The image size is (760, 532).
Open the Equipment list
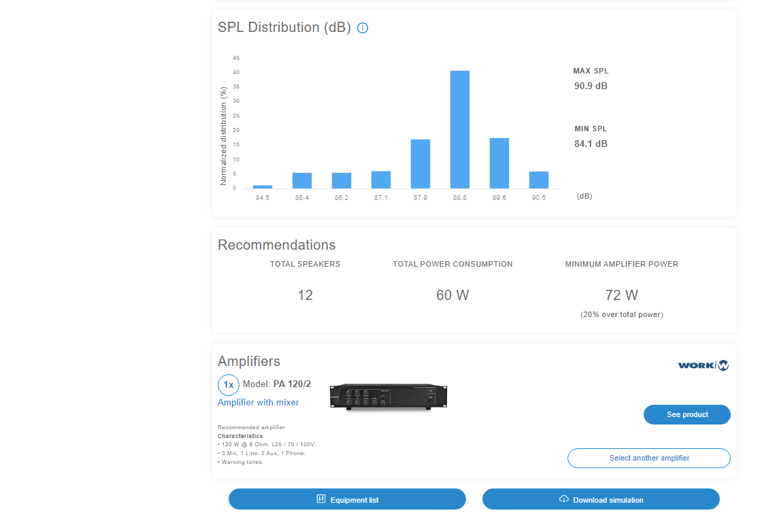tap(347, 499)
